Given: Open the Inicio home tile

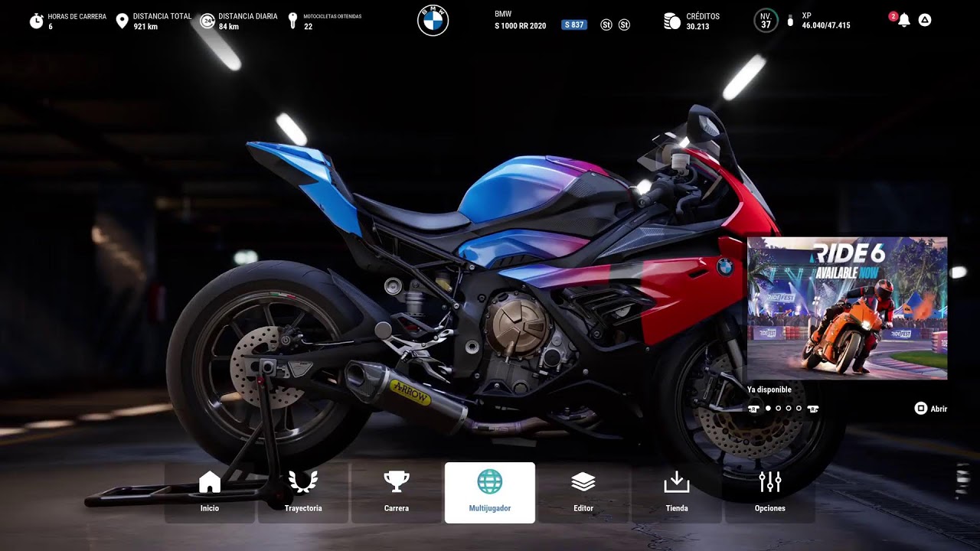Looking at the screenshot, I should [210, 493].
